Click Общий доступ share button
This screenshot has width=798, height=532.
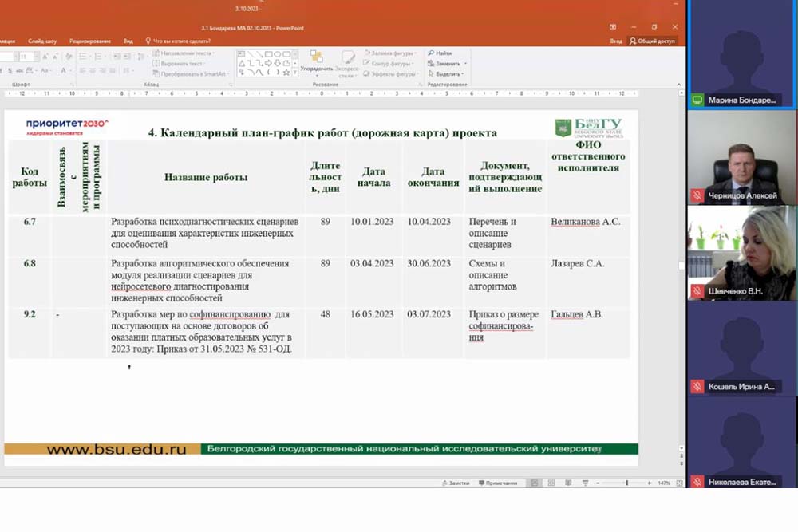point(652,41)
